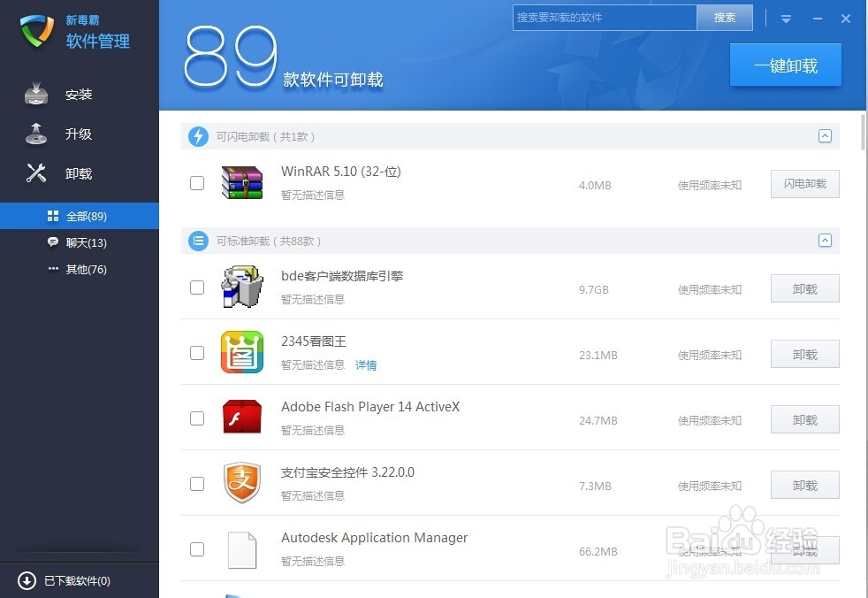Collapse the 可闪电卸载 section
This screenshot has width=868, height=598.
825,135
